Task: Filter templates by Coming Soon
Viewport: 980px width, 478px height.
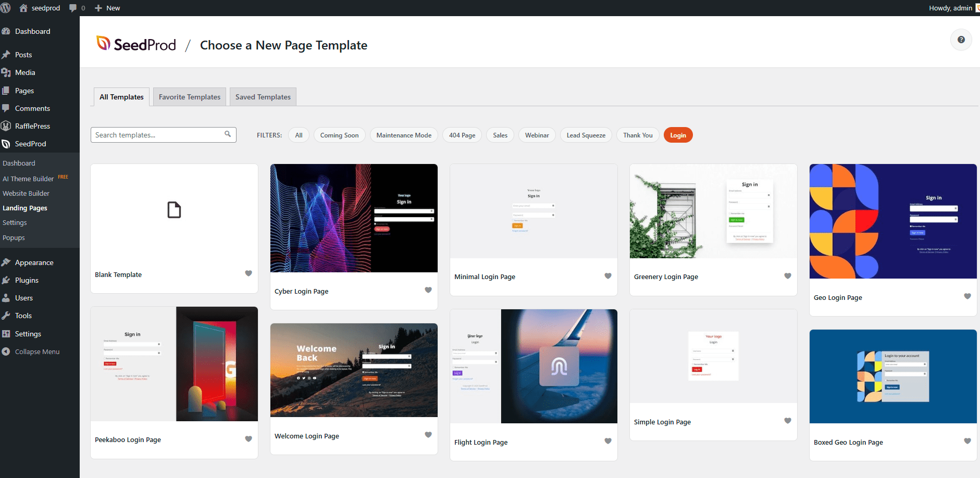Action: [x=339, y=135]
